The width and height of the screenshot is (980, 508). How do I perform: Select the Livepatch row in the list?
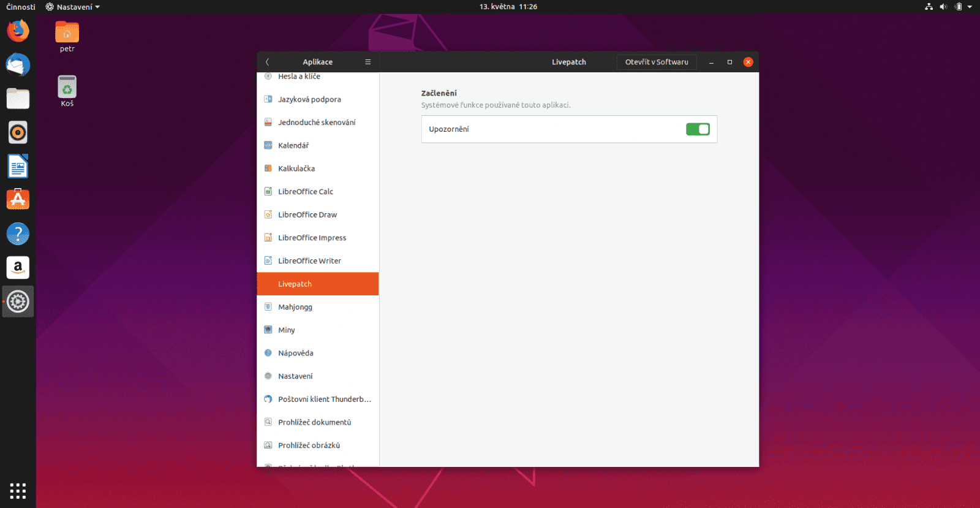click(x=318, y=284)
